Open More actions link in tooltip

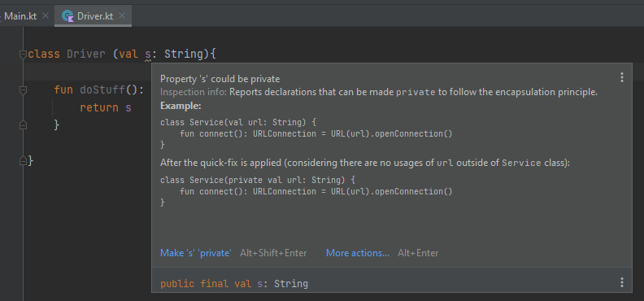[357, 253]
